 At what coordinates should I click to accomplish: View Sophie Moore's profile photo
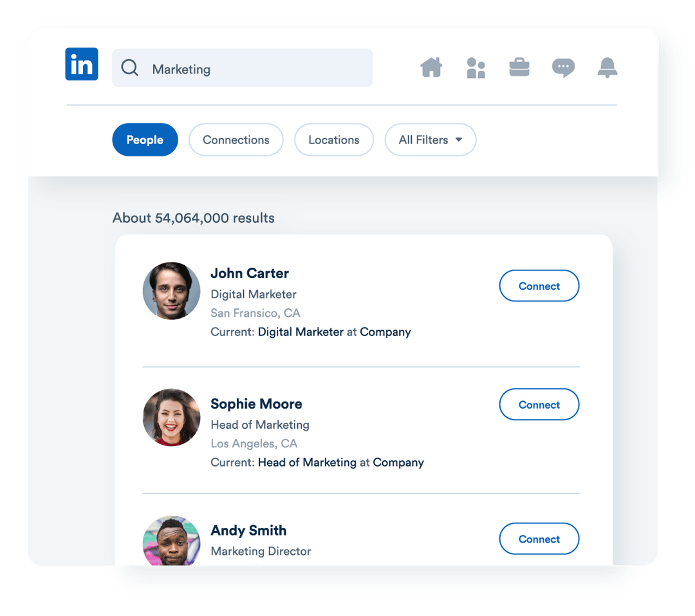pyautogui.click(x=171, y=418)
